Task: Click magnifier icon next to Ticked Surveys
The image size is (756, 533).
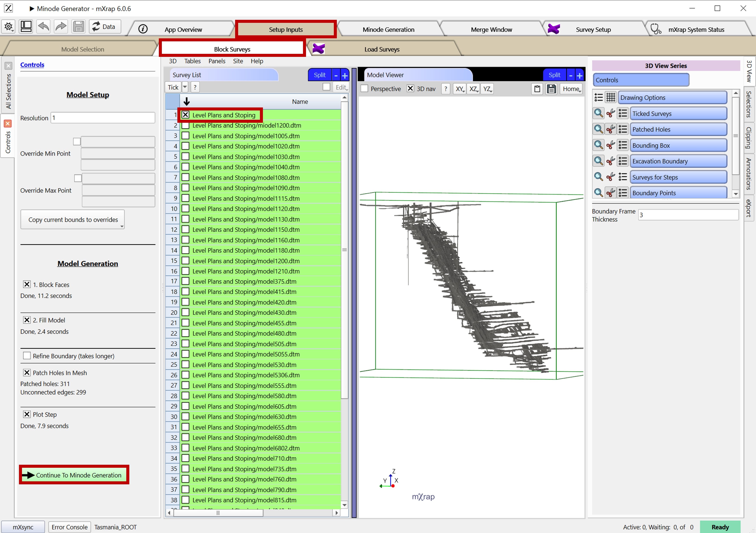Action: [598, 113]
